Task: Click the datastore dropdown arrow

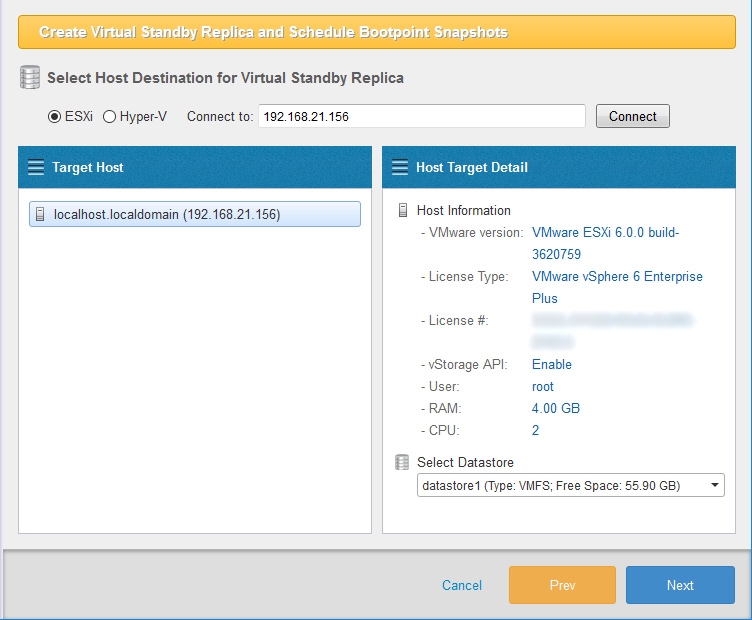Action: [714, 486]
